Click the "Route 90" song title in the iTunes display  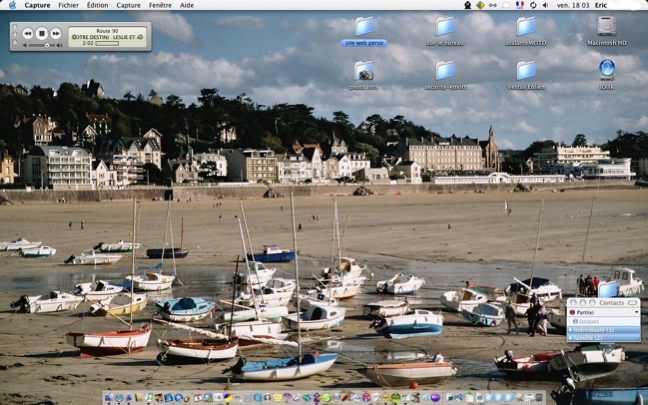click(x=107, y=31)
